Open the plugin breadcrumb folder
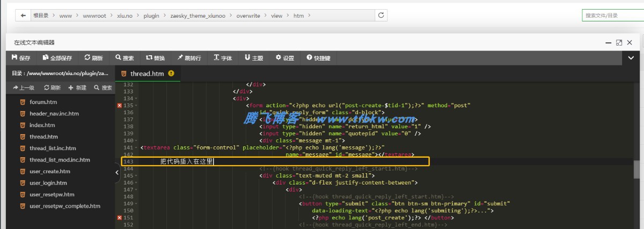 point(151,16)
